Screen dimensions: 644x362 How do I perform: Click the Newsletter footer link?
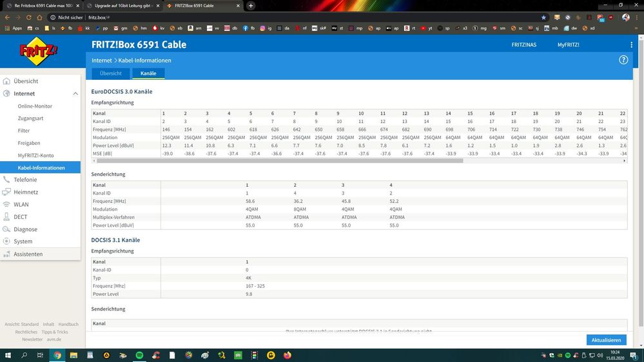[32, 339]
